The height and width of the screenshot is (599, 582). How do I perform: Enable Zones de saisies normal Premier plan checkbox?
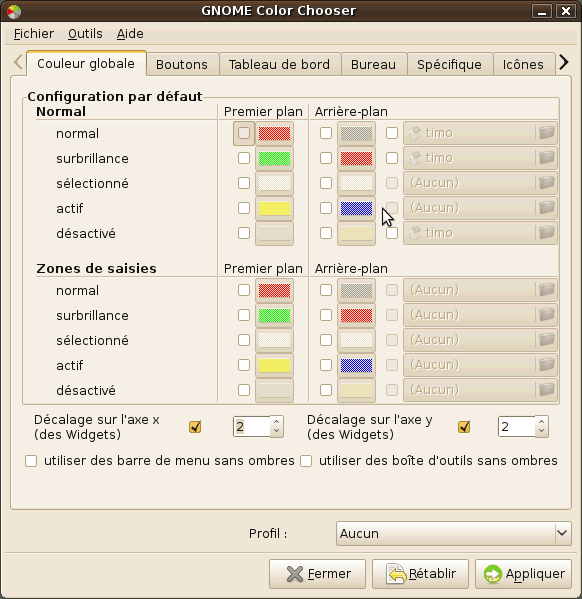(x=244, y=290)
